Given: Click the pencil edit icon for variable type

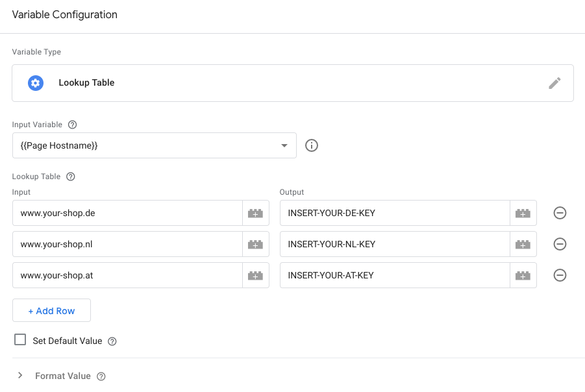Looking at the screenshot, I should pos(554,83).
